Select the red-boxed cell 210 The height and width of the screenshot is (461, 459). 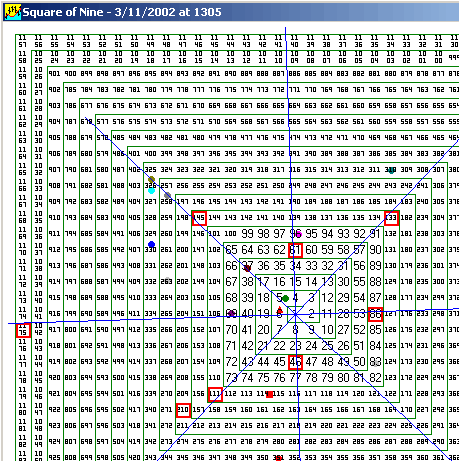point(183,410)
